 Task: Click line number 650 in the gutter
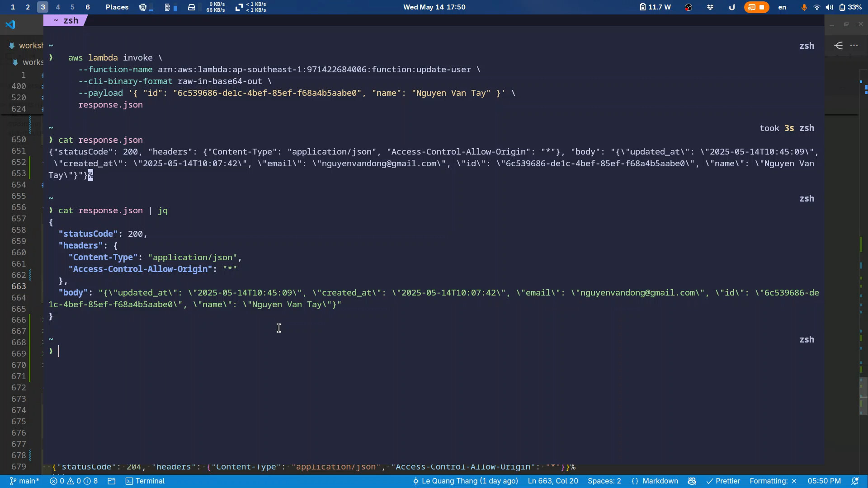point(19,140)
